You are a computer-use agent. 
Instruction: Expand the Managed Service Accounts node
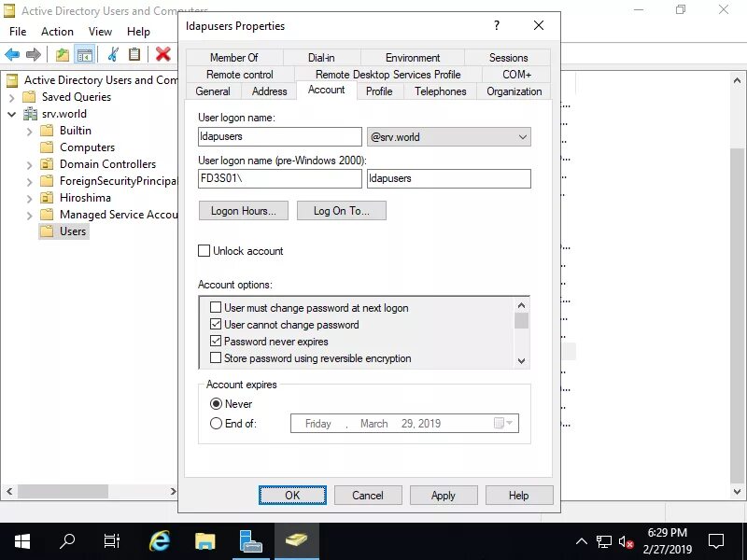(30, 216)
